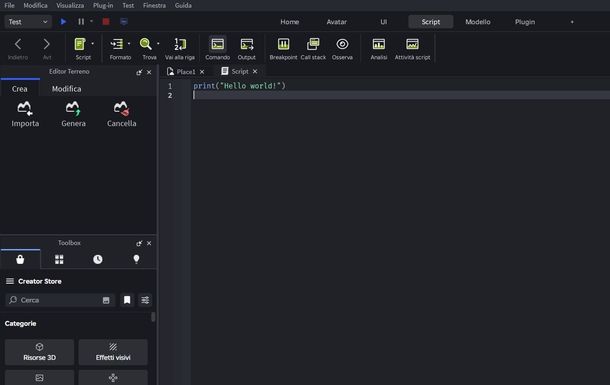Open the search filter sliders button
Viewport: 610px width, 385px height.
point(145,300)
